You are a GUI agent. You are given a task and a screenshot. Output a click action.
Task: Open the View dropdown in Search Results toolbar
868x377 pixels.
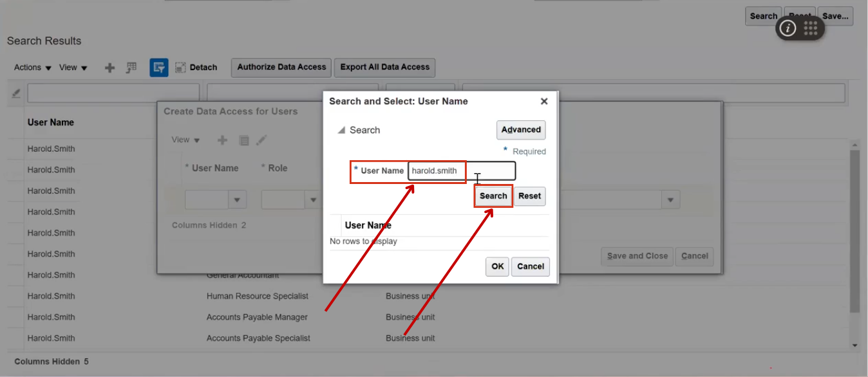point(73,67)
